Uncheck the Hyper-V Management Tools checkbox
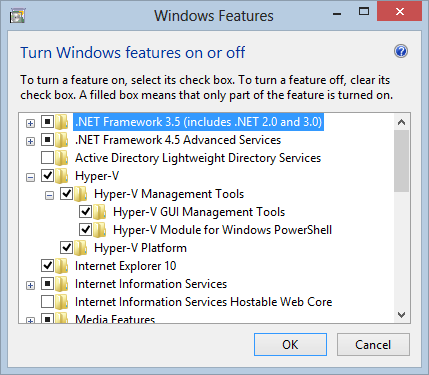 pyautogui.click(x=66, y=194)
